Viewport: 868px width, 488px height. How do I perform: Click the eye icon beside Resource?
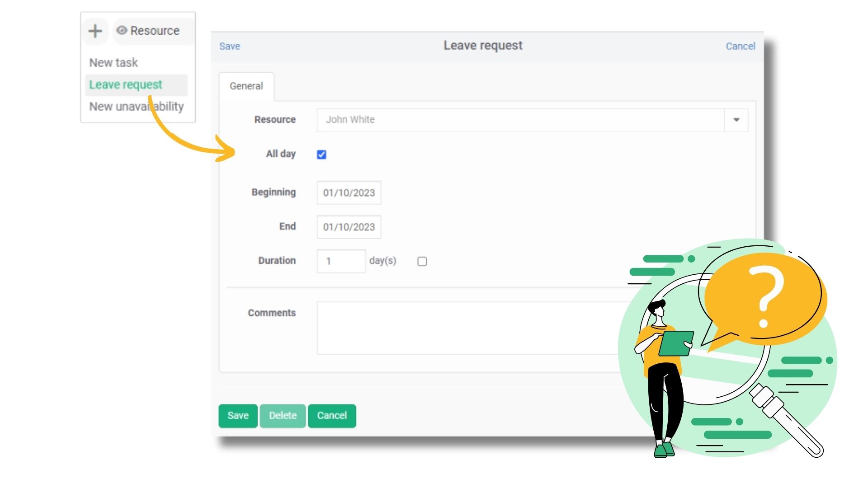click(121, 30)
